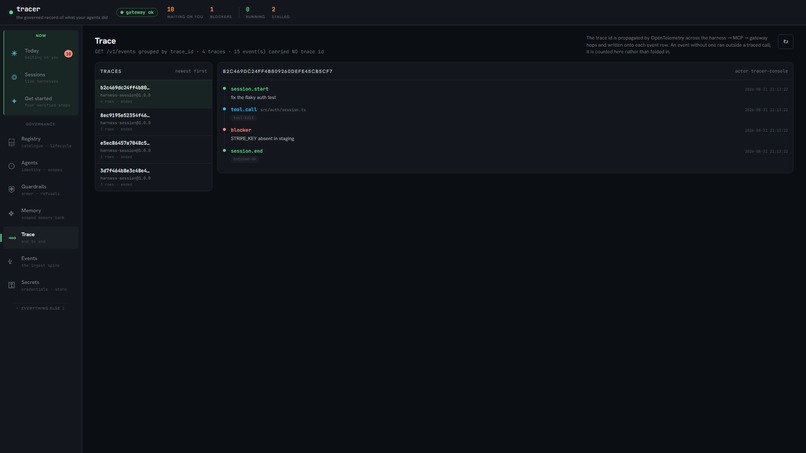Click the Today sun icon
Viewport: 806px width, 453px height.
point(14,53)
